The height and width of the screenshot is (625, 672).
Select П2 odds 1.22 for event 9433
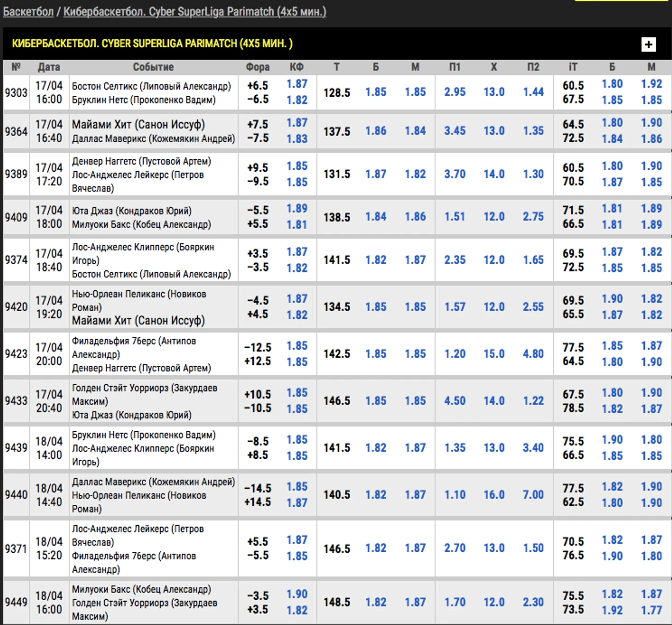pyautogui.click(x=533, y=400)
